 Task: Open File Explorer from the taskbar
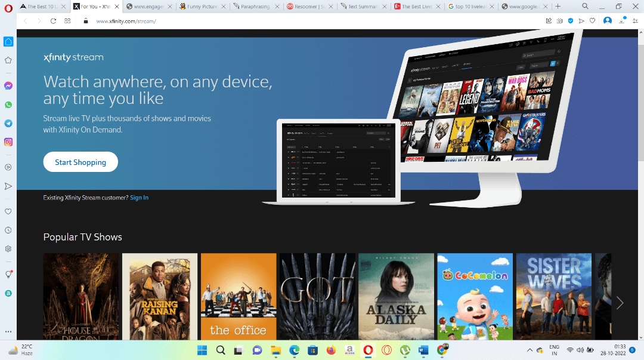coord(275,350)
